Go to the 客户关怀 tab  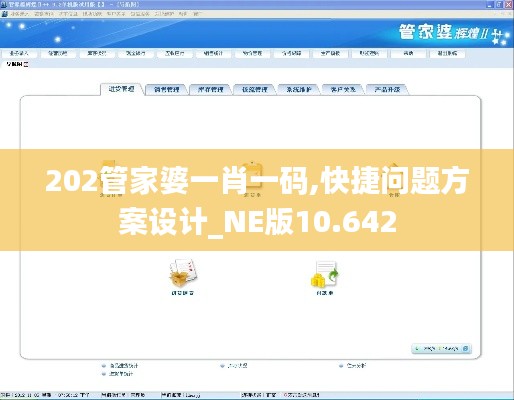343,89
